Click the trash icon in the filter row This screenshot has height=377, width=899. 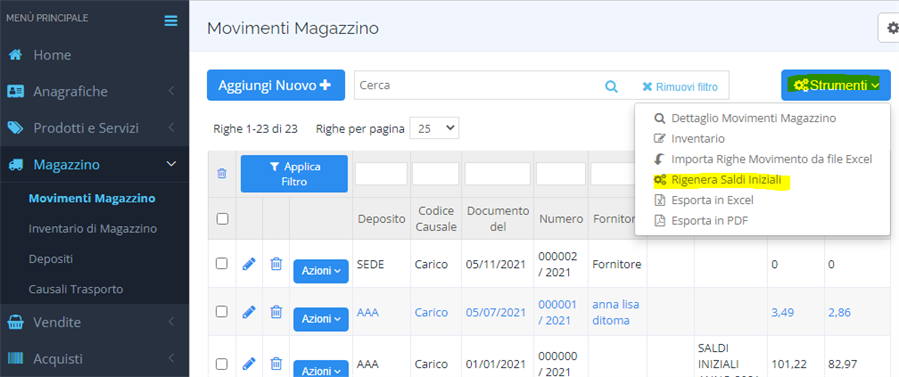click(x=221, y=174)
